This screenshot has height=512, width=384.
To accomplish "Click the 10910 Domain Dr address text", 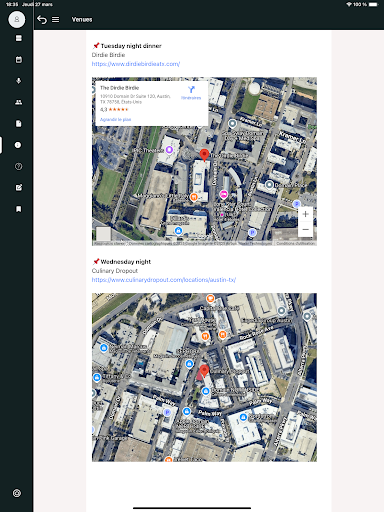I will coord(135,99).
